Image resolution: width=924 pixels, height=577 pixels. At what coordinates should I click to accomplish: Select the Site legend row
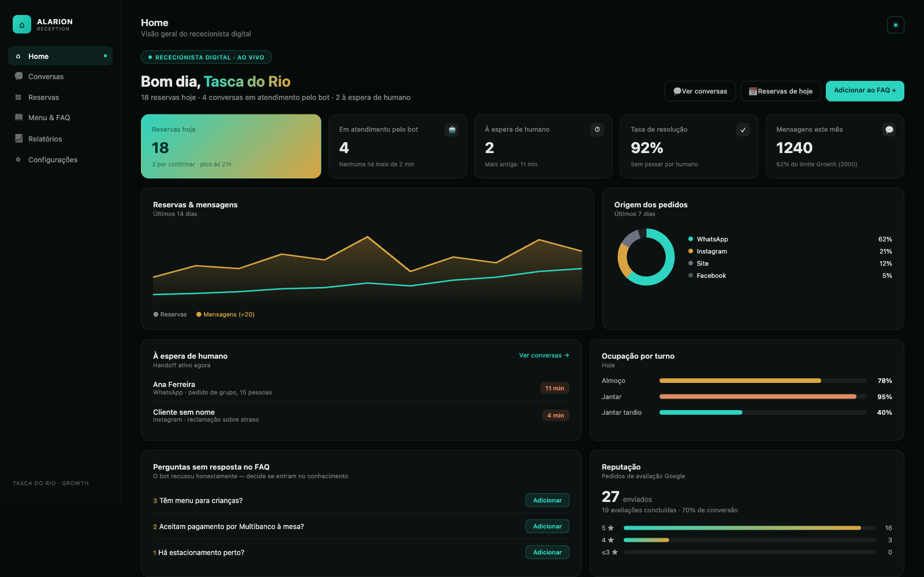point(790,263)
